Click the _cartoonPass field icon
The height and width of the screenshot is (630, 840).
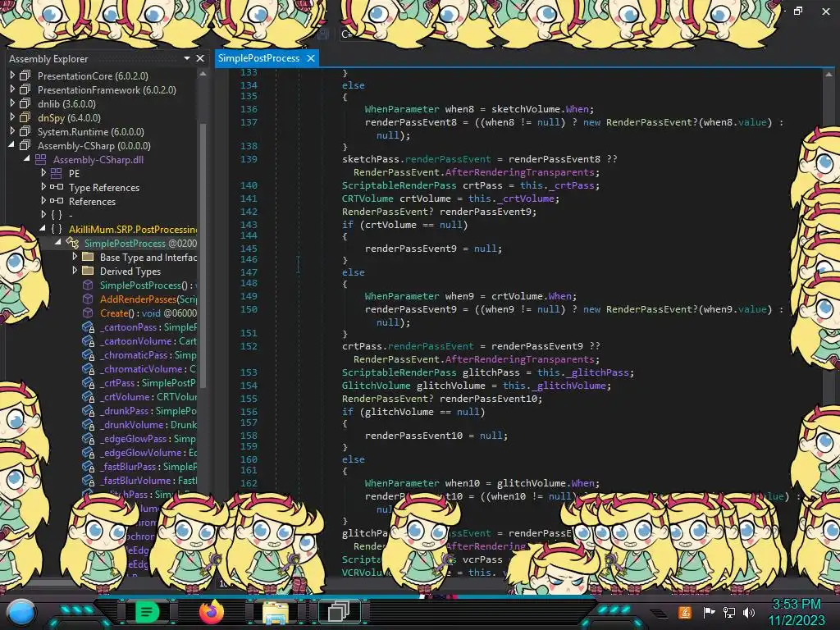pos(88,326)
